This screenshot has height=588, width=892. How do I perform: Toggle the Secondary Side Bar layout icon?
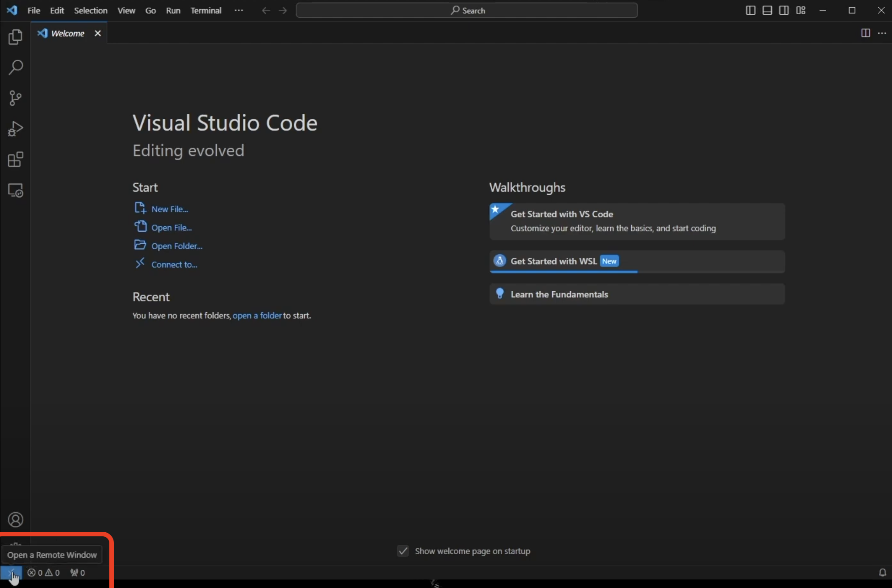[x=784, y=11]
